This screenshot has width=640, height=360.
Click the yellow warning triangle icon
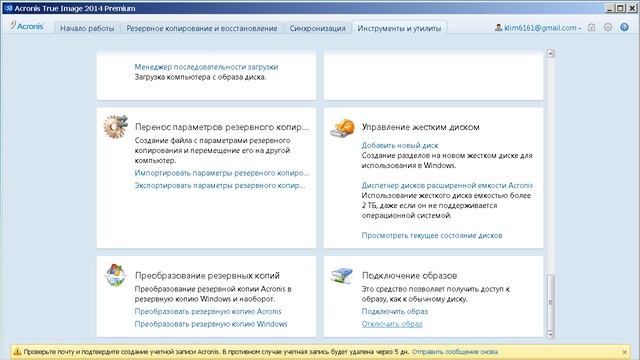17,351
